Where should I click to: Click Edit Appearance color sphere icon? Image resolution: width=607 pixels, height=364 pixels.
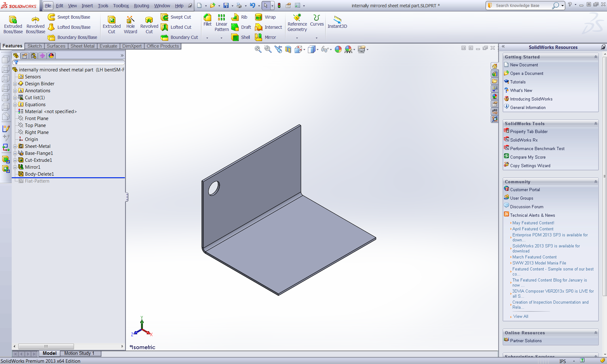(338, 49)
